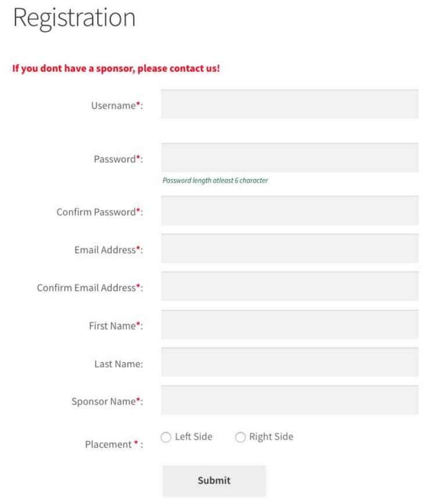Focus the Password text box
The image size is (445, 504).
pyautogui.click(x=290, y=158)
